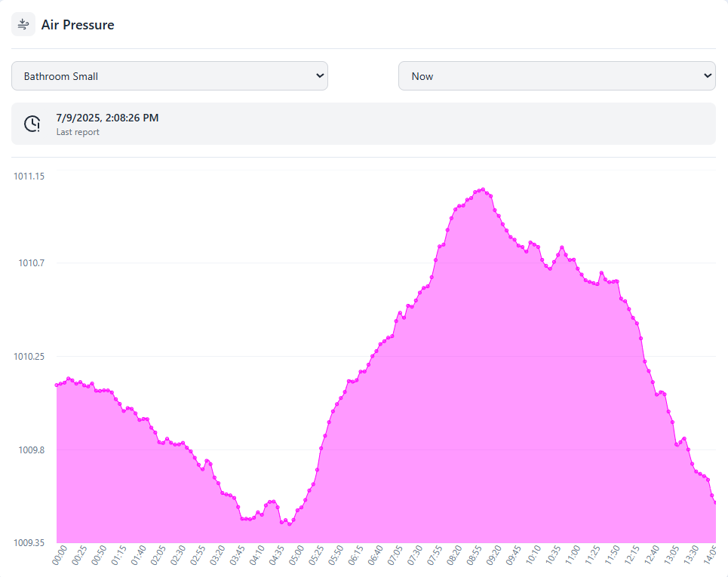Click the chevron arrow on the Now selector

[x=707, y=76]
